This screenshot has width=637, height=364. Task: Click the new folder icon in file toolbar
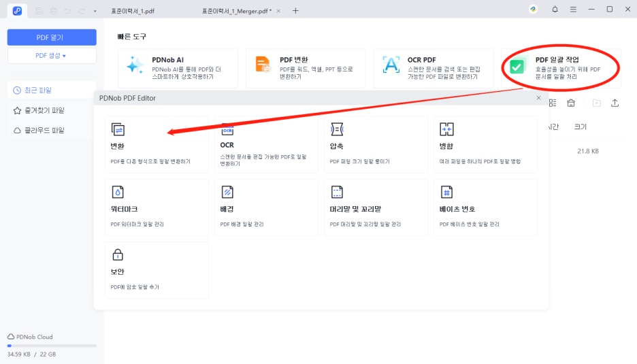(x=596, y=103)
